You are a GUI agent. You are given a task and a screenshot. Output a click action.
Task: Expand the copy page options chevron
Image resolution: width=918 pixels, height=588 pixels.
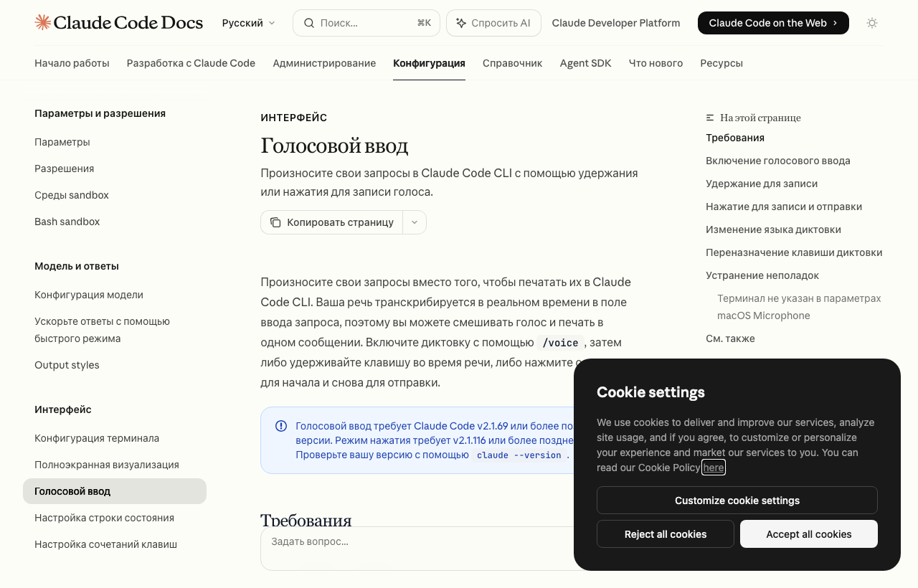click(x=415, y=222)
